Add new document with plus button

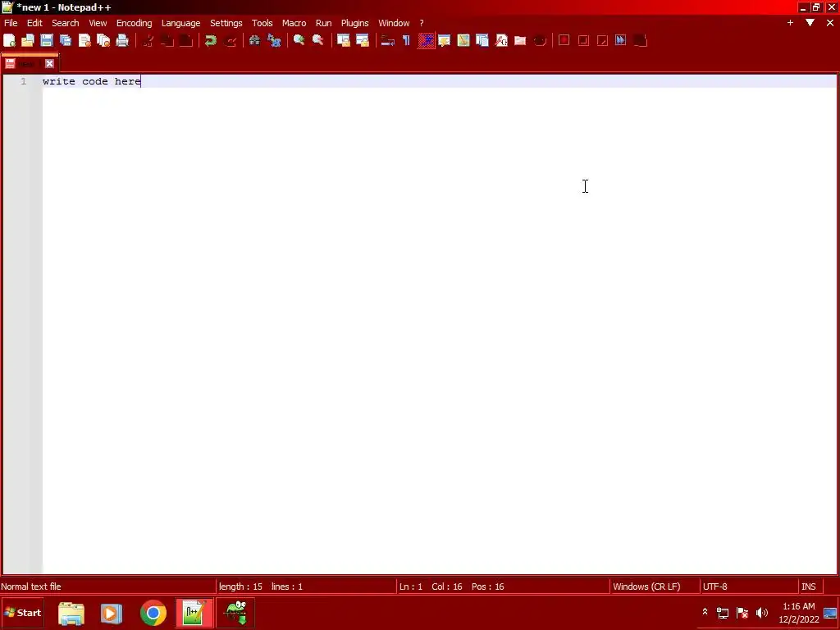[x=790, y=22]
